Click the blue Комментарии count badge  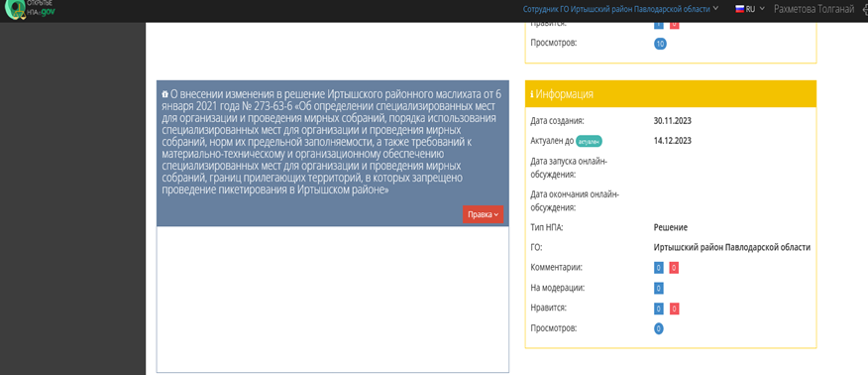(659, 268)
